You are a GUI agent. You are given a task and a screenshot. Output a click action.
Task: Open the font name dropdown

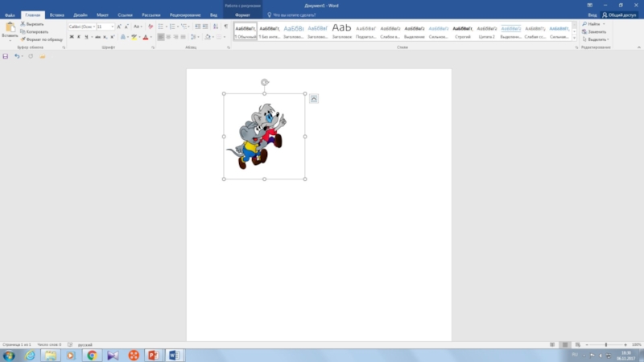pos(93,27)
